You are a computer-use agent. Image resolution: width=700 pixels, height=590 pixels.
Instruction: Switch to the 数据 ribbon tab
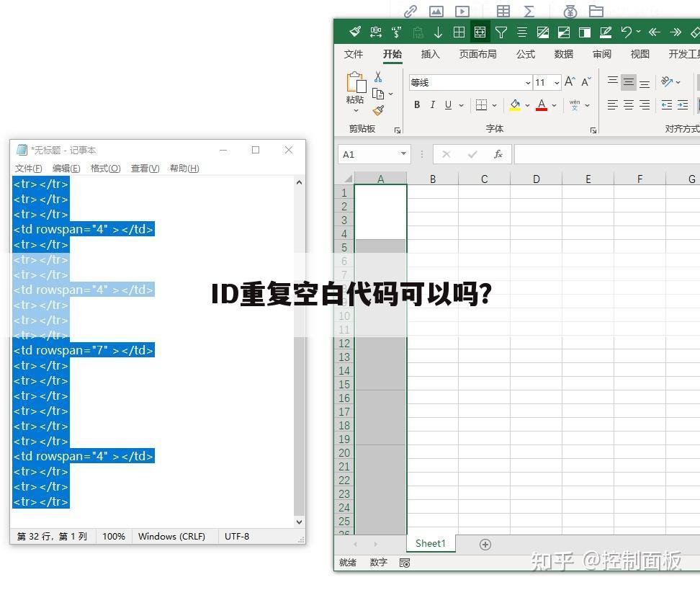click(x=563, y=55)
